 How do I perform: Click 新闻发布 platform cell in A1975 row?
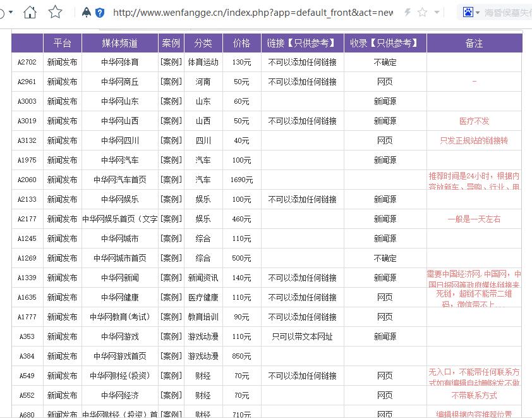[63, 160]
